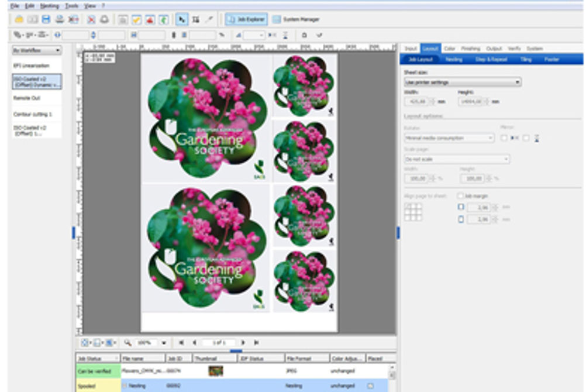586x392 pixels.
Task: Switch to the Input tab
Action: [411, 48]
